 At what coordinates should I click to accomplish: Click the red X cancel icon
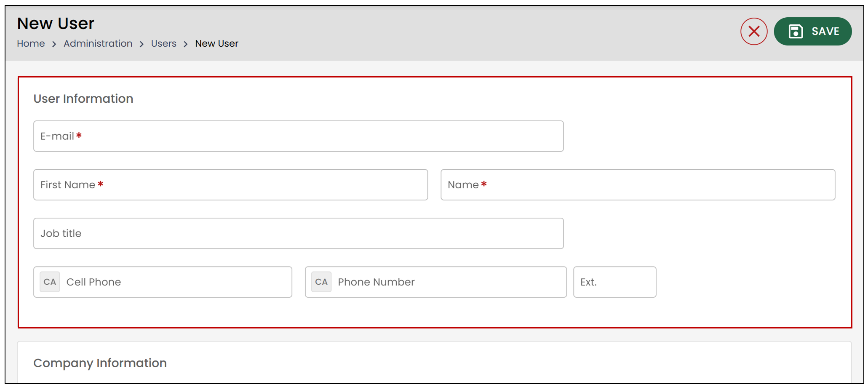click(x=753, y=31)
